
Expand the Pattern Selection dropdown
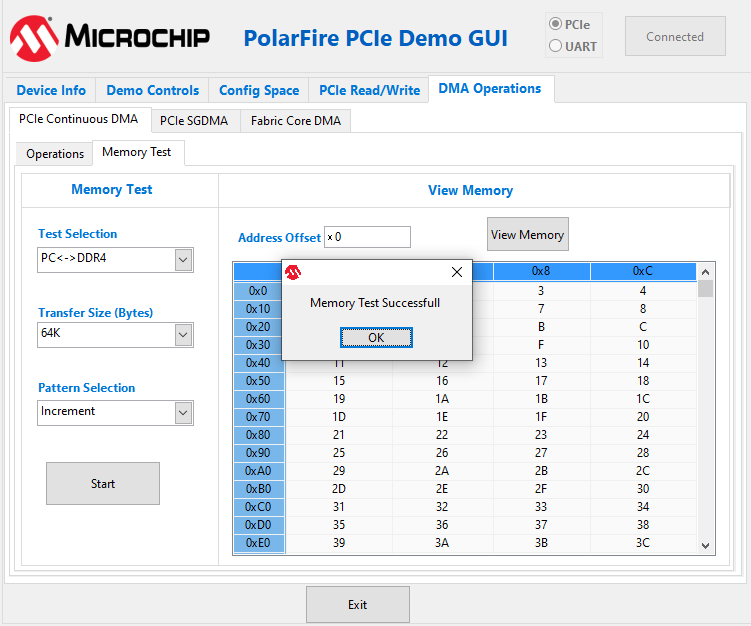point(183,412)
